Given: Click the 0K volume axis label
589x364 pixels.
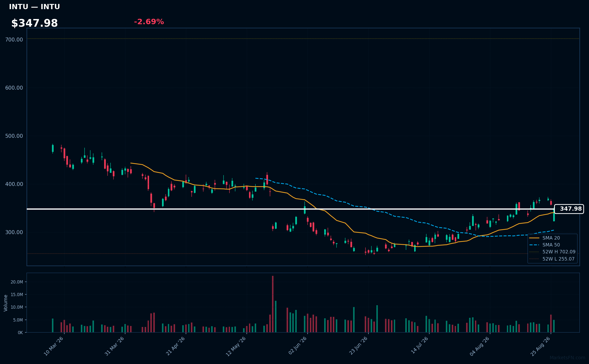Looking at the screenshot, I should (x=20, y=333).
